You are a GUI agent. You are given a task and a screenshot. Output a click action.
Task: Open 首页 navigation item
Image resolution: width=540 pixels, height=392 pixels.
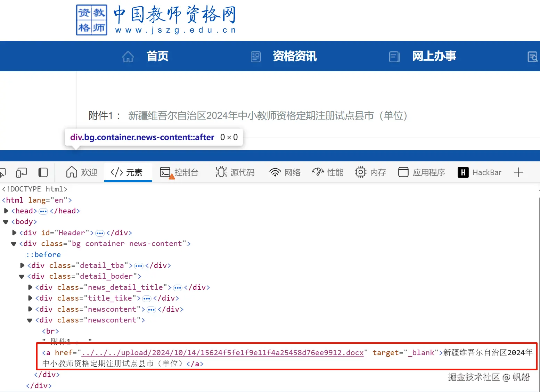(157, 56)
